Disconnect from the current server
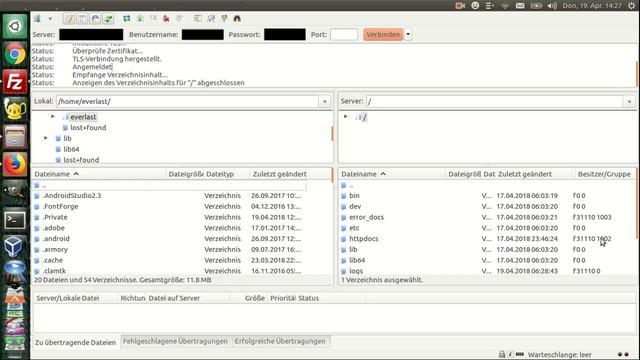Screen dimensions: 640x360 166,19
